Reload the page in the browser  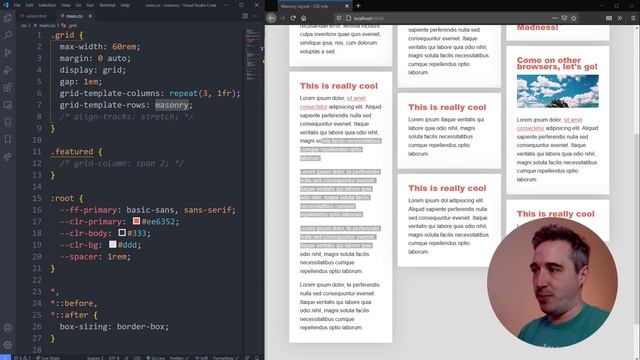pyautogui.click(x=293, y=18)
